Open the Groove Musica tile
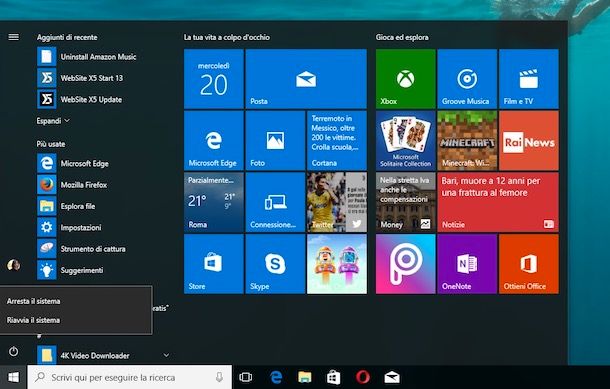The height and width of the screenshot is (389, 610). pyautogui.click(x=467, y=79)
